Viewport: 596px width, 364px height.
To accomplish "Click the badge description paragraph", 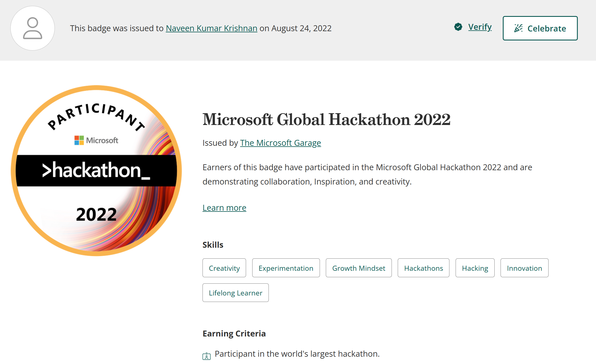I will click(367, 174).
